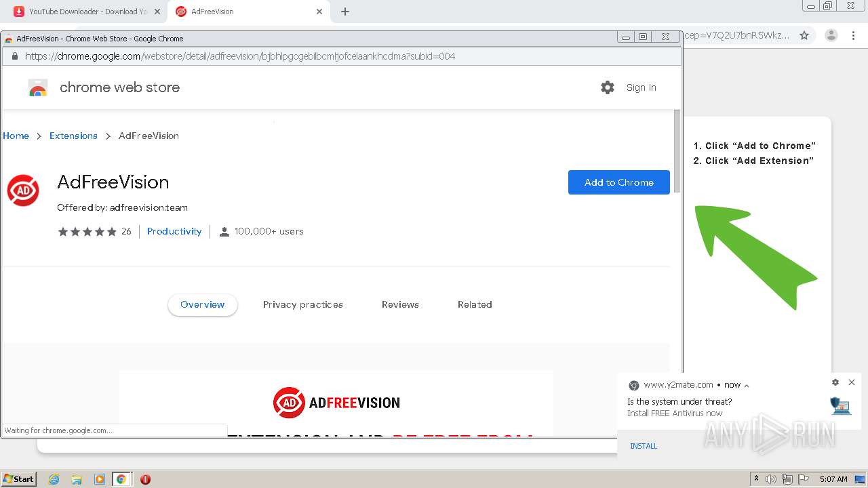Image resolution: width=868 pixels, height=488 pixels.
Task: Open Internet Explorer from taskbar
Action: (54, 479)
